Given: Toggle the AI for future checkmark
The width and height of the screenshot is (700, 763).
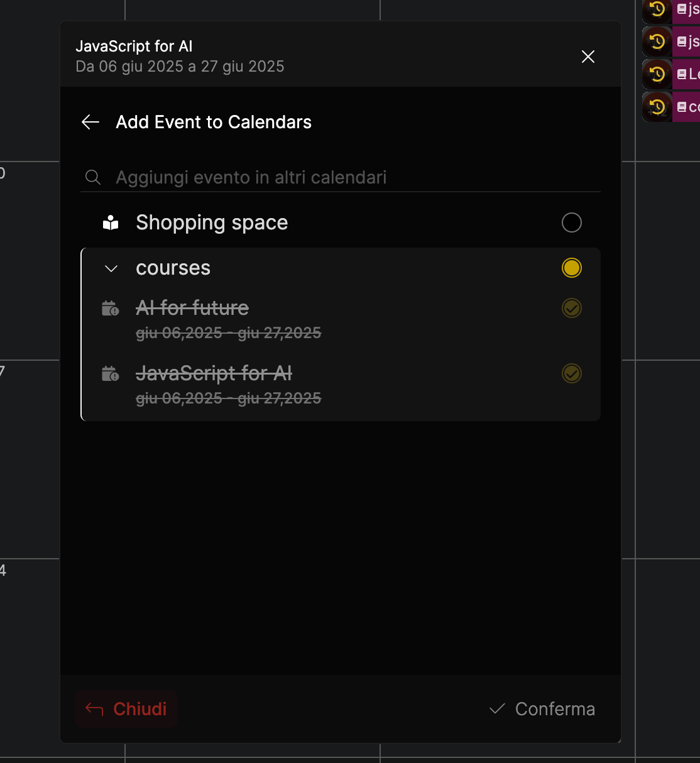Looking at the screenshot, I should (x=572, y=308).
